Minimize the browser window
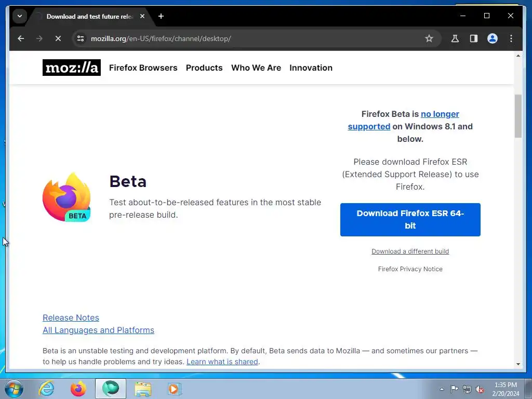 tap(463, 16)
